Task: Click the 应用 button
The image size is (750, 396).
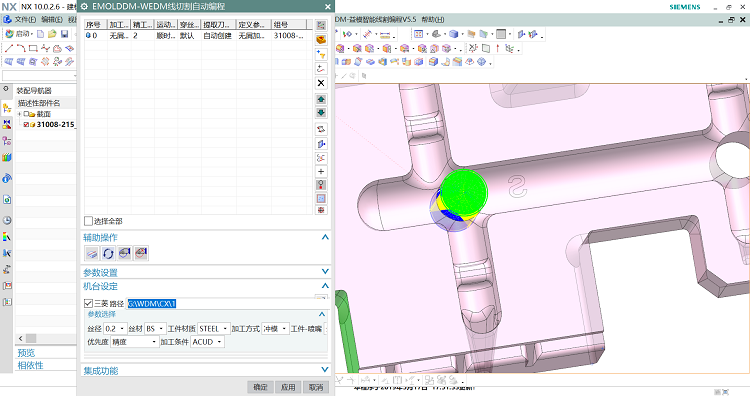Action: 288,387
